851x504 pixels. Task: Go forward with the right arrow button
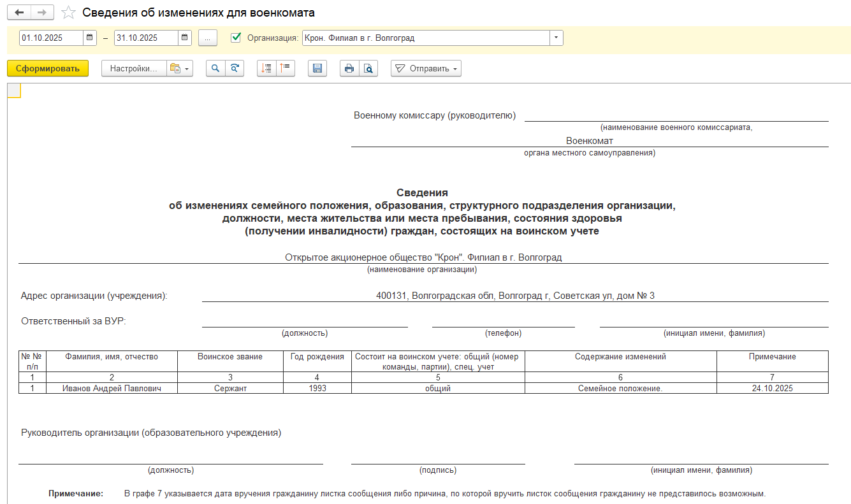pyautogui.click(x=42, y=13)
